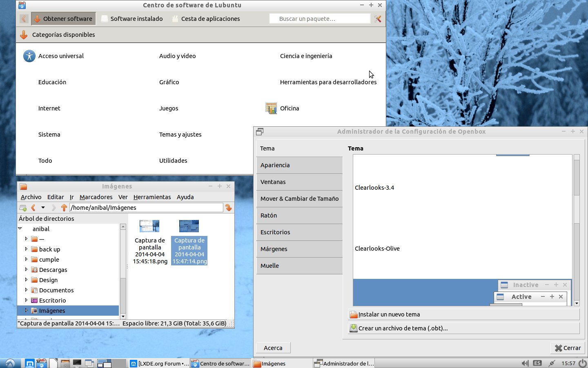Click new-tab icon in Imágenes file manager toolbar
The height and width of the screenshot is (368, 588).
pos(23,208)
